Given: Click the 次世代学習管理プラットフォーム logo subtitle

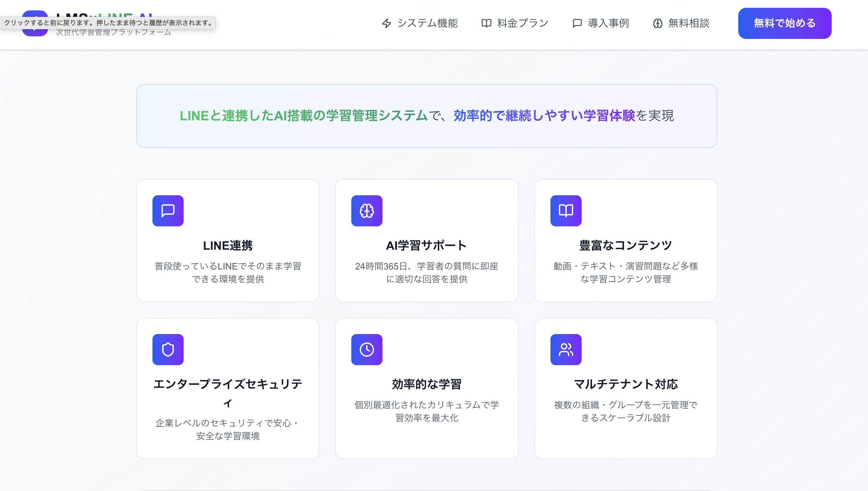Looking at the screenshot, I should (114, 33).
